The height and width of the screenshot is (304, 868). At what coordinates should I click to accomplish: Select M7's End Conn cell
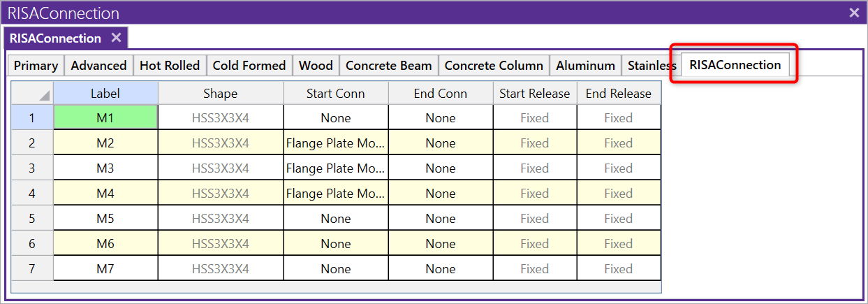[x=441, y=269]
